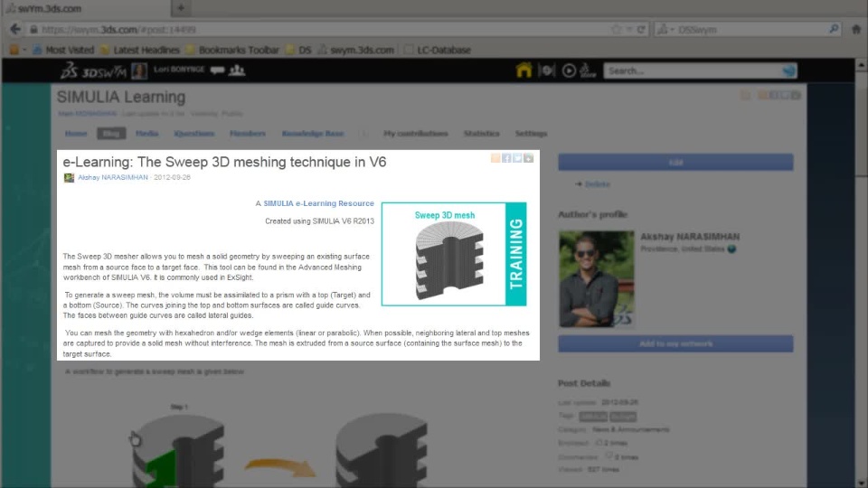Screen dimensions: 868x488
Task: Click Lori BONYNGE user name
Action: pyautogui.click(x=179, y=70)
